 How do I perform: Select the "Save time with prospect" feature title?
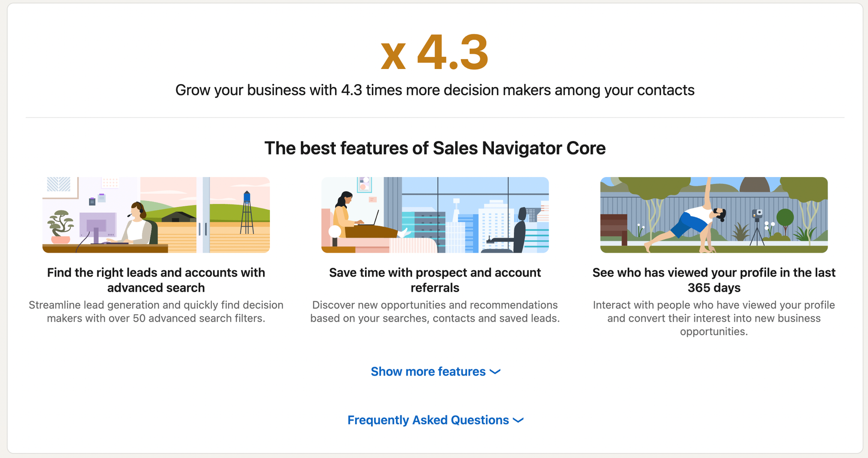pyautogui.click(x=435, y=280)
